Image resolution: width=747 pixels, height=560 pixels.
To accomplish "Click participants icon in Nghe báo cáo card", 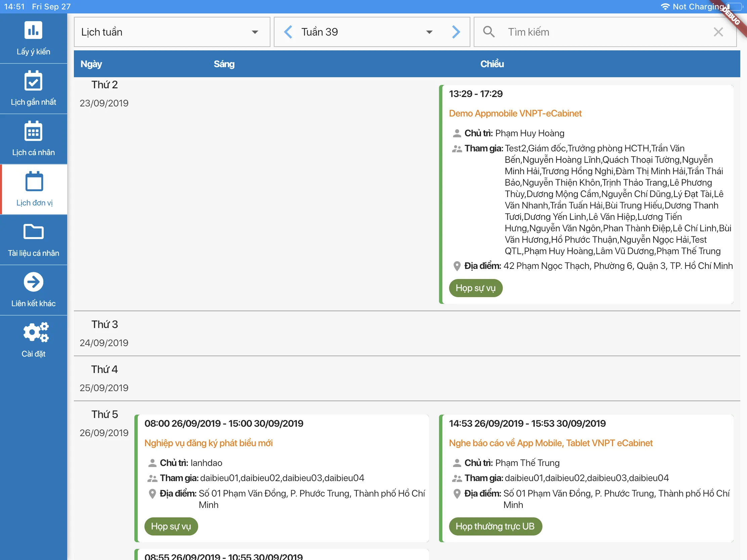I will point(457,478).
